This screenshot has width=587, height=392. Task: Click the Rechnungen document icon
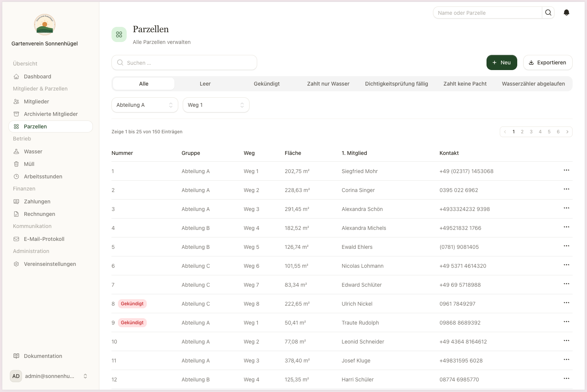coord(16,214)
